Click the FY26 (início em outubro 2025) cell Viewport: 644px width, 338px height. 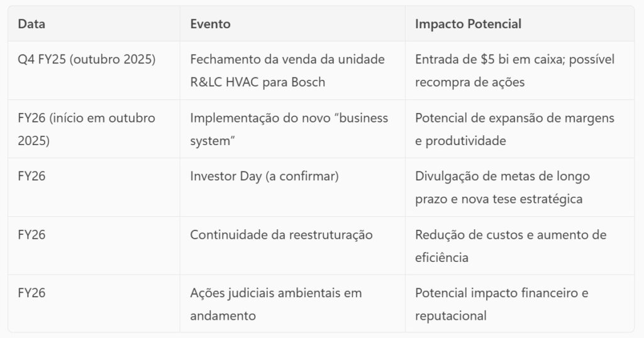pos(86,129)
